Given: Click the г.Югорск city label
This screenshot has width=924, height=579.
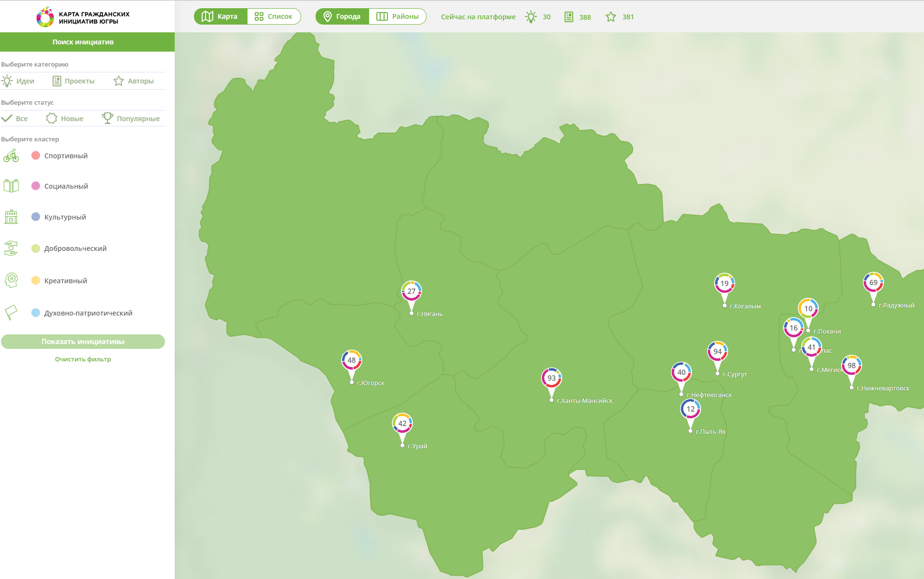Looking at the screenshot, I should (x=371, y=383).
